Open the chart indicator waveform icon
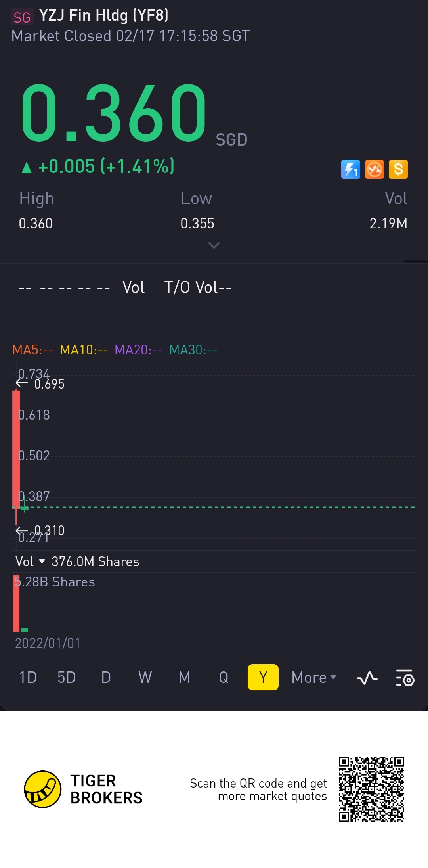Screen dimensions: 428x868 pos(367,678)
